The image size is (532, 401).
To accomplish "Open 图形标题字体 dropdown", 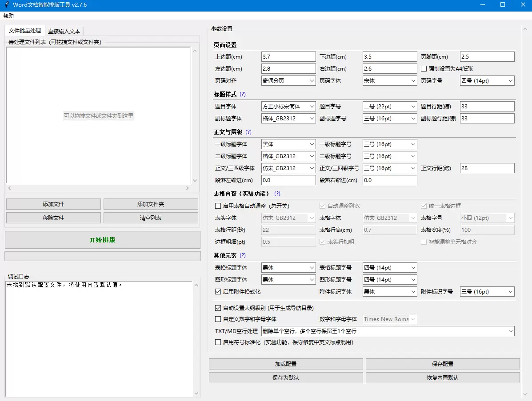I will [x=288, y=280].
